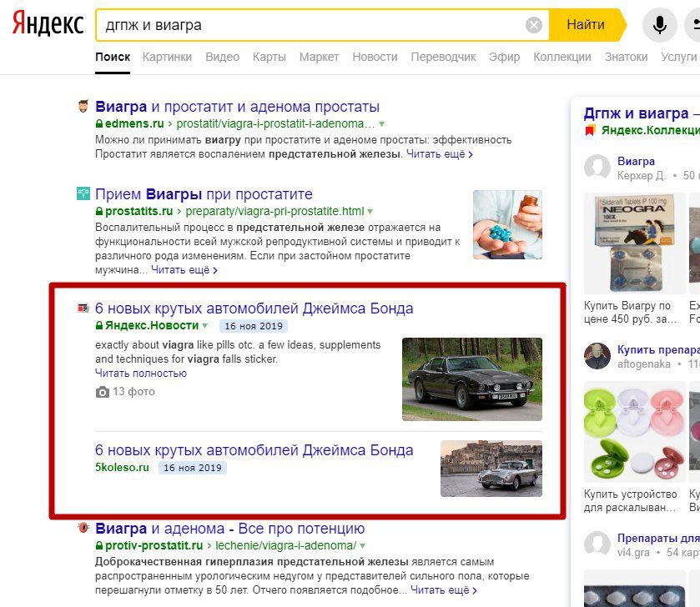Open aftogenaka user avatar
This screenshot has height=607, width=700.
[597, 356]
